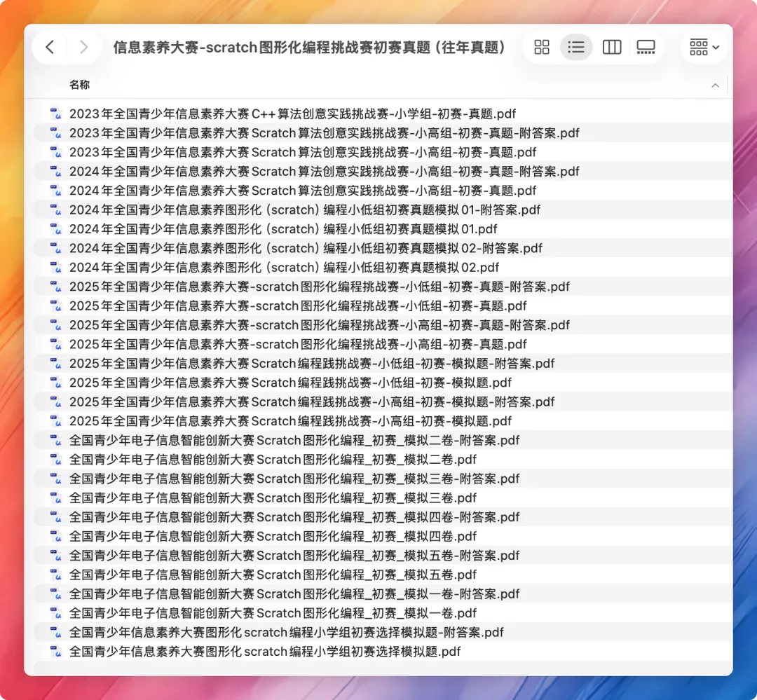Select file name 初赛_模拟一卷-附答案.pdf
757x700 pixels.
coord(294,593)
